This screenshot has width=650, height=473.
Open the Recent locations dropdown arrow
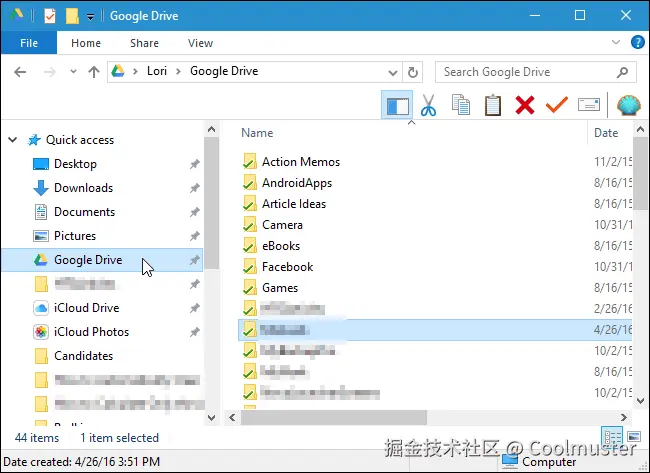click(73, 72)
